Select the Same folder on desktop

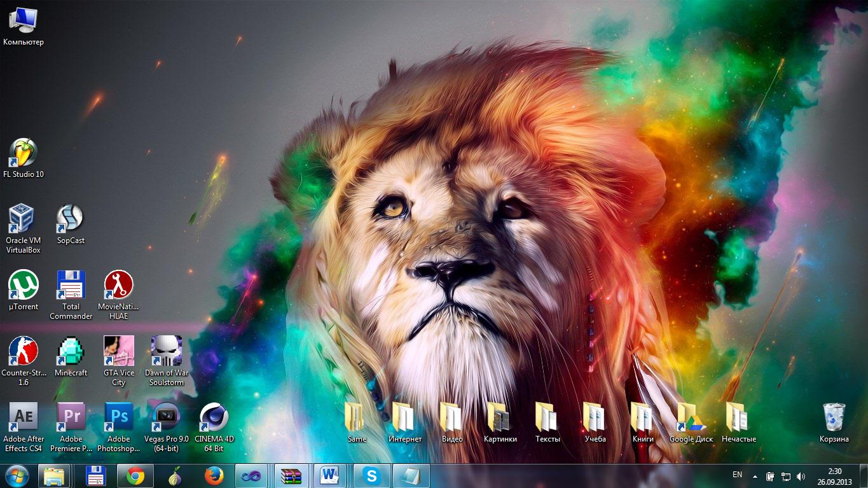click(357, 424)
